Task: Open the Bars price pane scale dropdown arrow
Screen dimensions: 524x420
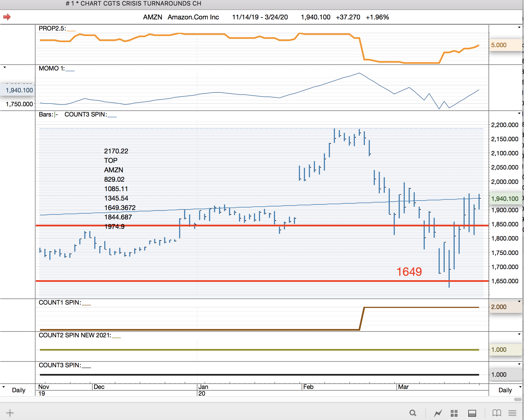Action: pos(519,113)
